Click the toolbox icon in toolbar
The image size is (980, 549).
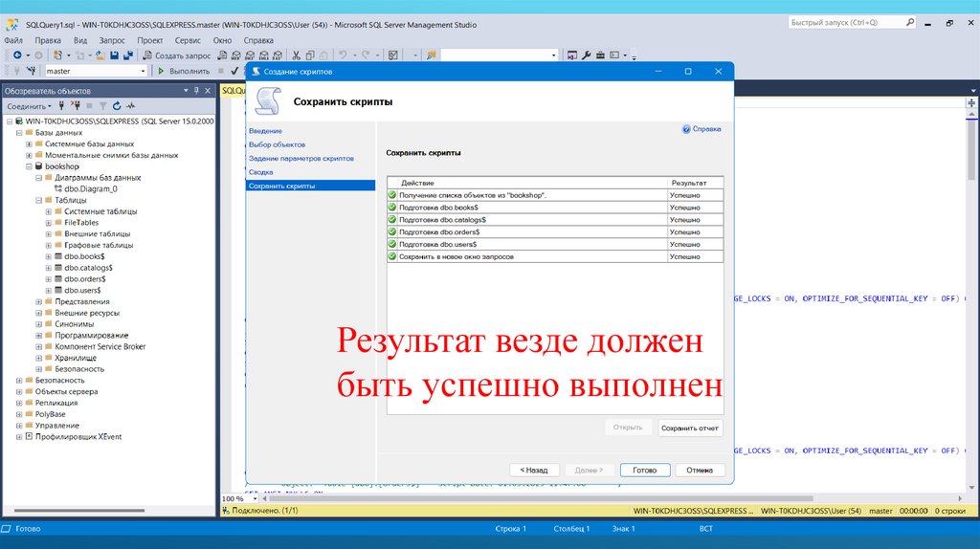coord(600,55)
